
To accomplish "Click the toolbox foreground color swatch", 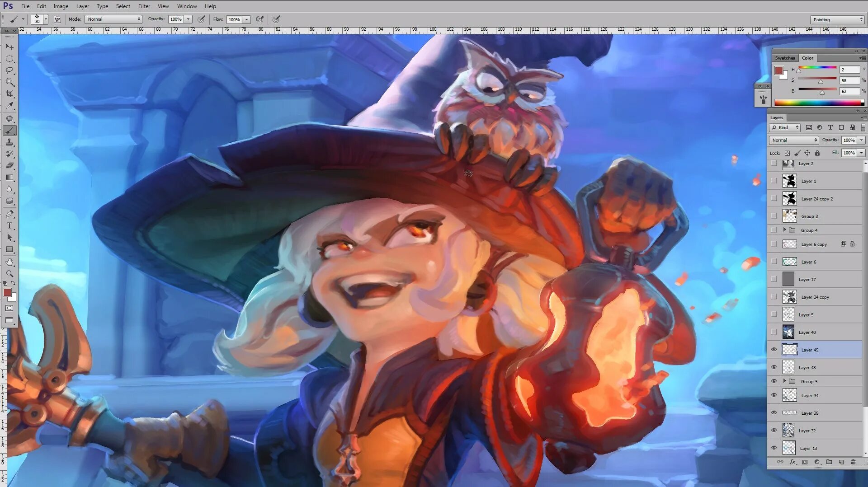I will coord(7,293).
